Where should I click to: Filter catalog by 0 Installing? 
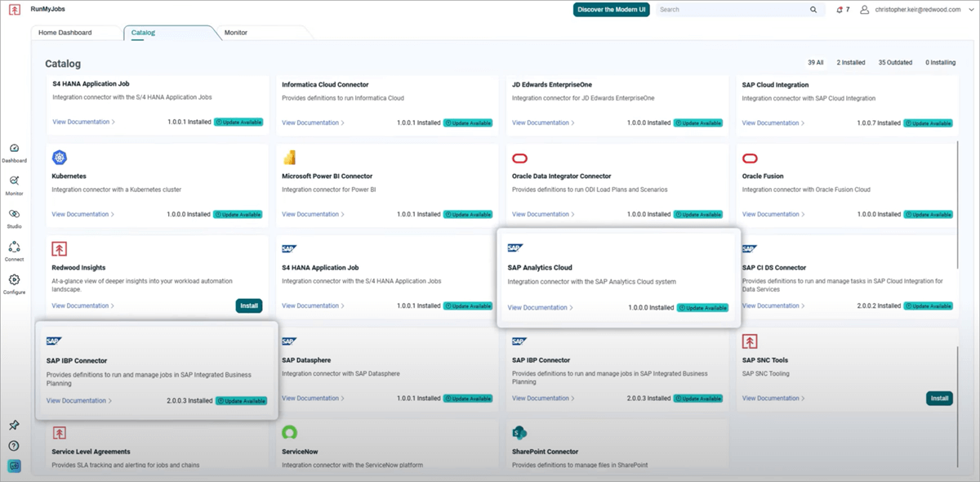pos(940,61)
